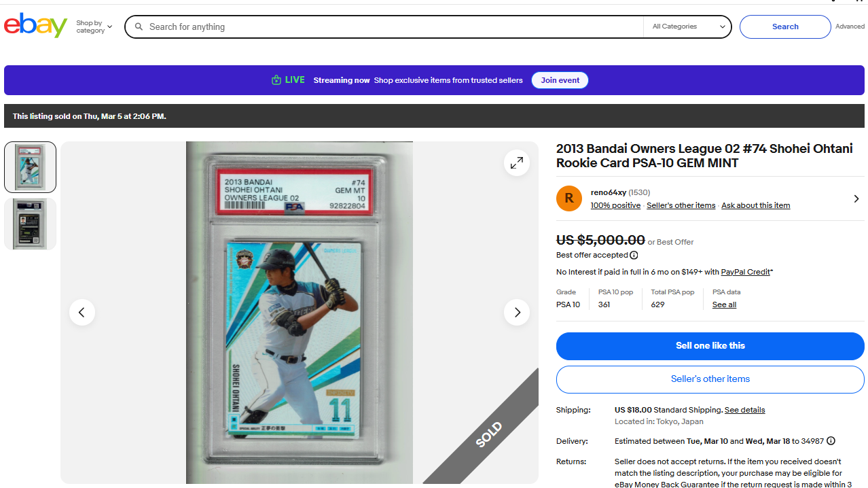Click the seller avatar R icon
This screenshot has width=868, height=488.
(569, 198)
